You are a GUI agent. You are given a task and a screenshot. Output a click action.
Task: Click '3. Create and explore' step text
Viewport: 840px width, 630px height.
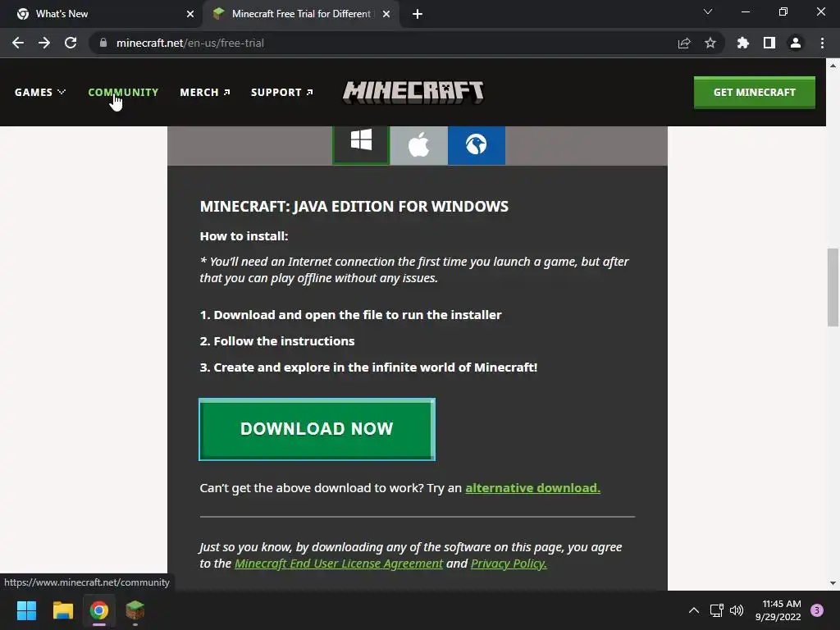point(368,367)
